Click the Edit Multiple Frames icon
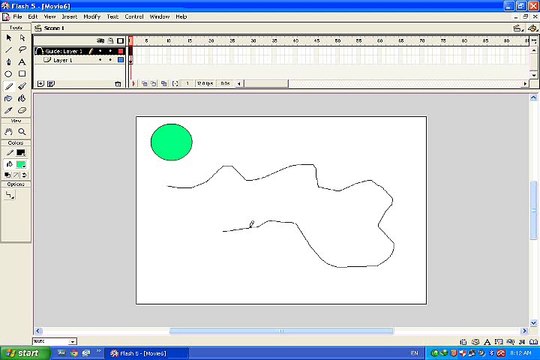Screen dimensions: 540x360 point(164,83)
